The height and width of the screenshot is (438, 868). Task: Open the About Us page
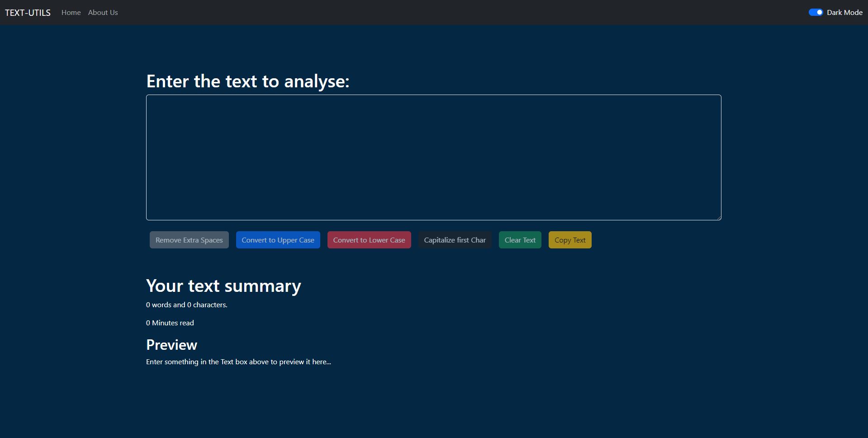103,13
